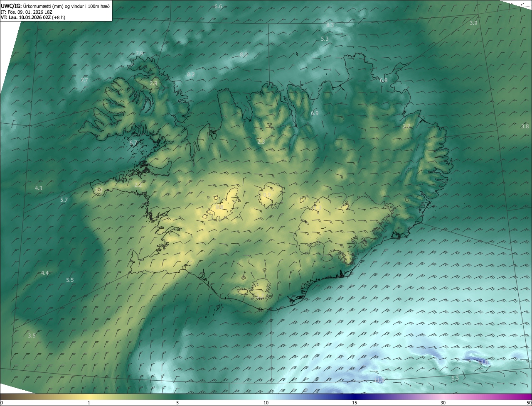The height and width of the screenshot is (406, 532).
Task: Pick the yellow section of the color bar
Action: pos(89,397)
